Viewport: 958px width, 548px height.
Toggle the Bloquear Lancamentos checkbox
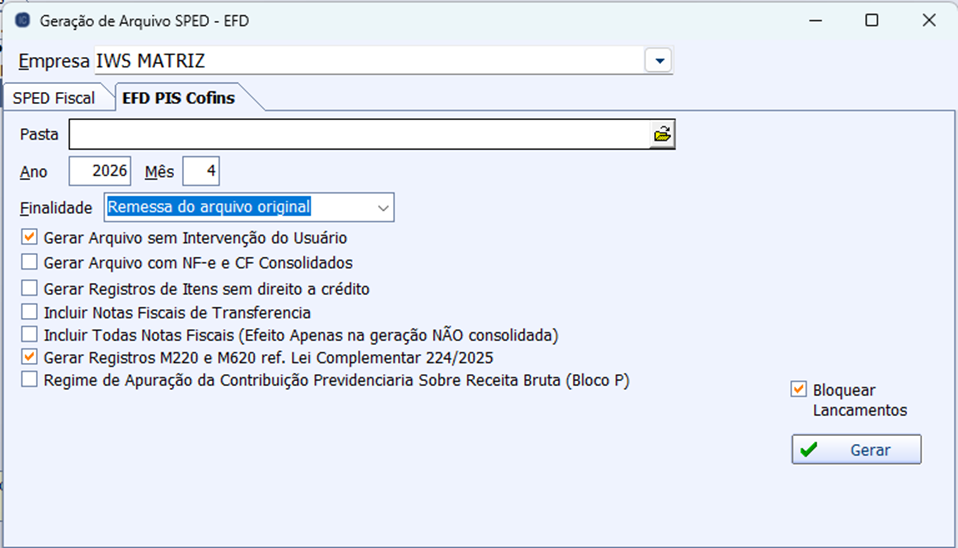coord(798,390)
